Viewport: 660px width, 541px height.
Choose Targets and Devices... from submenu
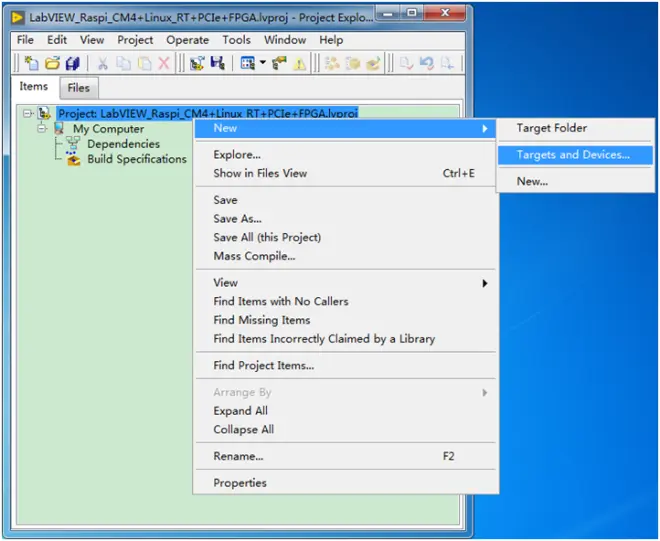click(575, 155)
